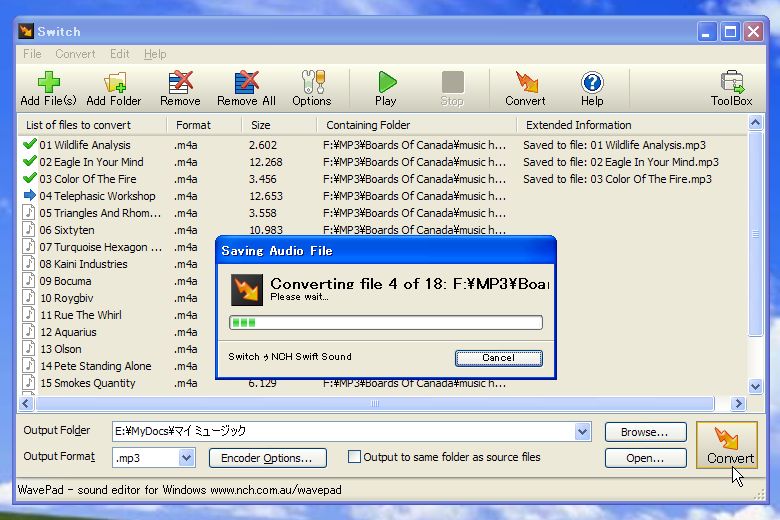Click the blue arrow beside 04 Telephasic Workshop
Image resolution: width=780 pixels, height=520 pixels.
point(29,195)
